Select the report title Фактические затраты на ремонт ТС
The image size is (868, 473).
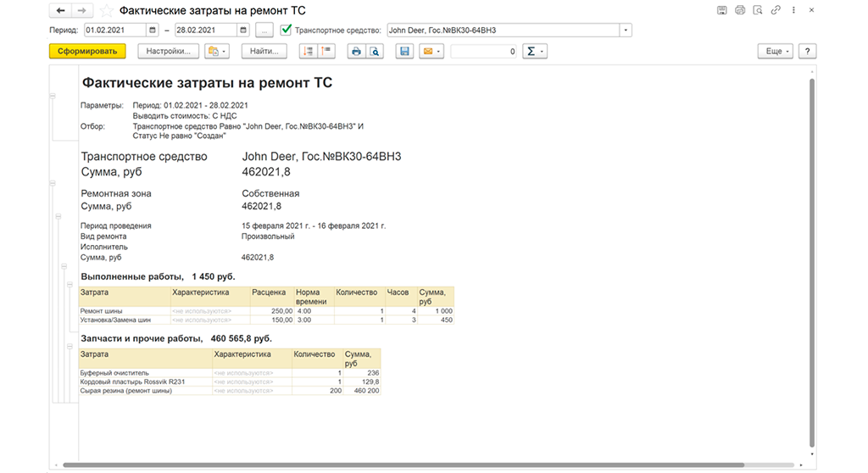coord(207,83)
